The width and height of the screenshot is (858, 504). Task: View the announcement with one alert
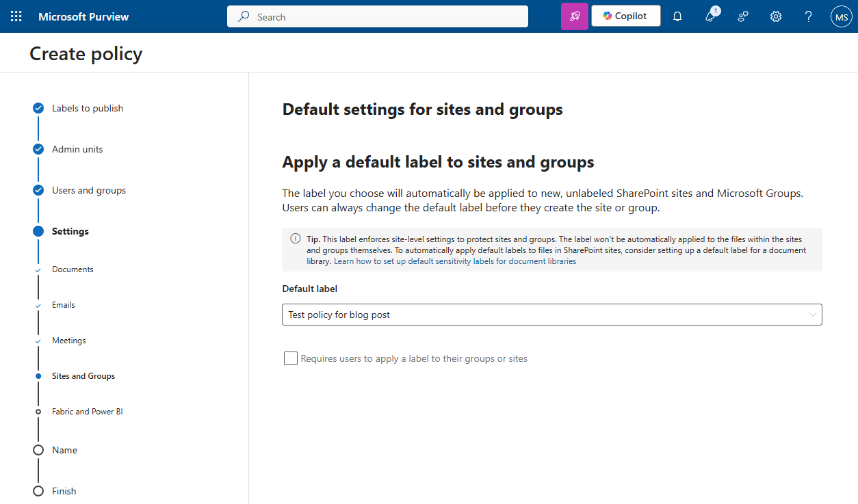(710, 16)
